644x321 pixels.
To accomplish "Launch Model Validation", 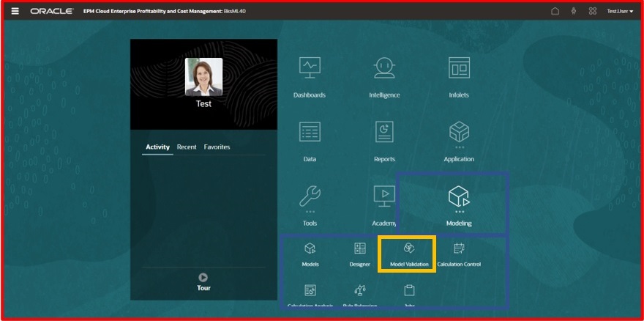I will pyautogui.click(x=409, y=255).
